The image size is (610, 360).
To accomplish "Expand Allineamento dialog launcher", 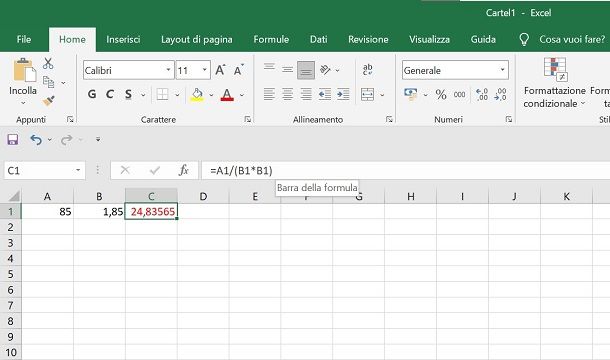I will [389, 119].
